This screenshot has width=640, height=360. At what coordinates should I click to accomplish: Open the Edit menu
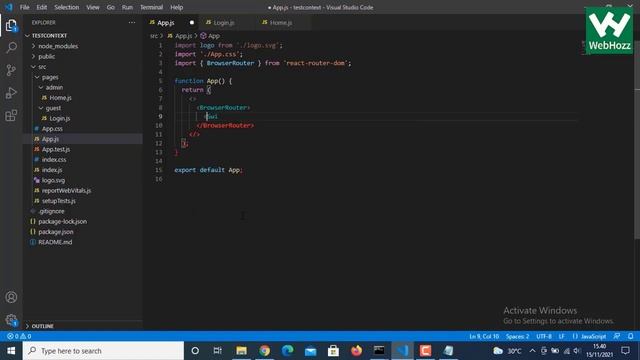(42, 7)
